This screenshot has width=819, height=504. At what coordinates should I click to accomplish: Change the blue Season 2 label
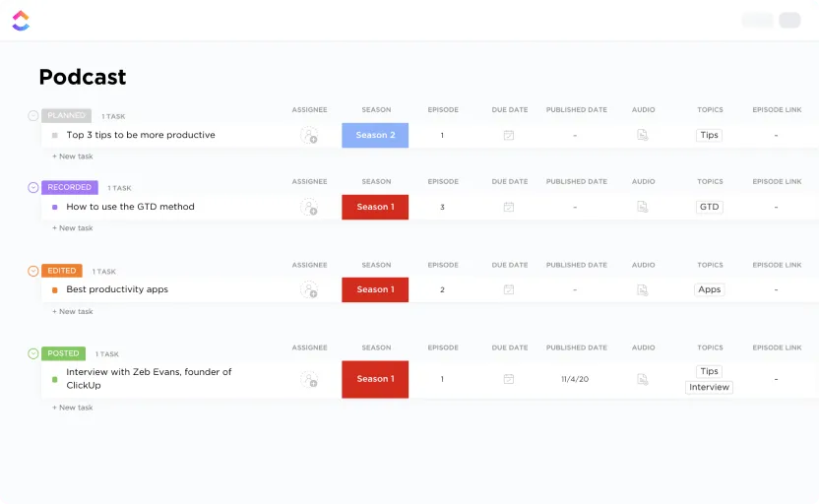pyautogui.click(x=375, y=135)
